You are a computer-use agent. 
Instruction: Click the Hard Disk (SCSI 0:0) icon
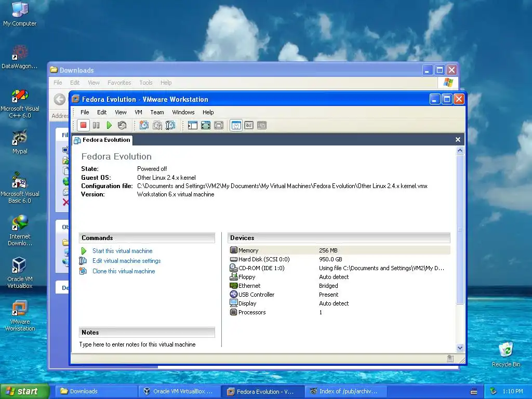pos(233,259)
